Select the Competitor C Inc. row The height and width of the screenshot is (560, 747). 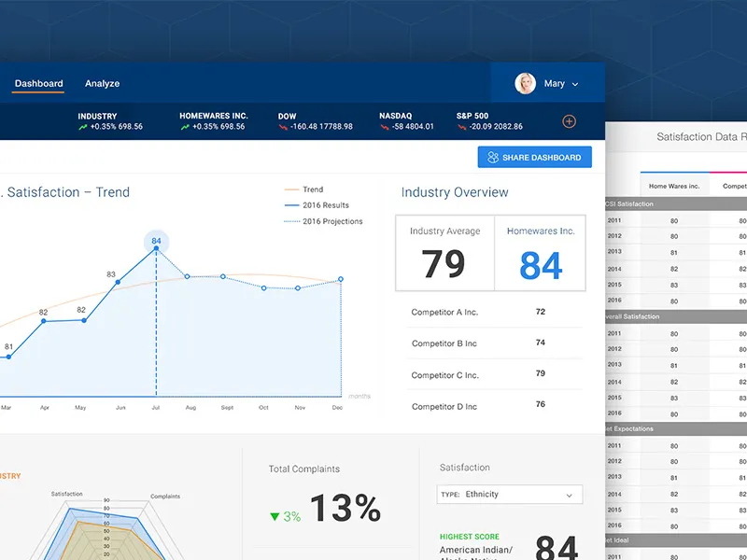[495, 374]
